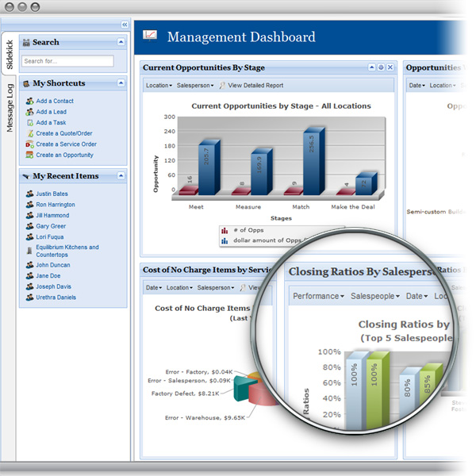
Task: Open settings of Current Opportunities widget
Action: pyautogui.click(x=381, y=67)
